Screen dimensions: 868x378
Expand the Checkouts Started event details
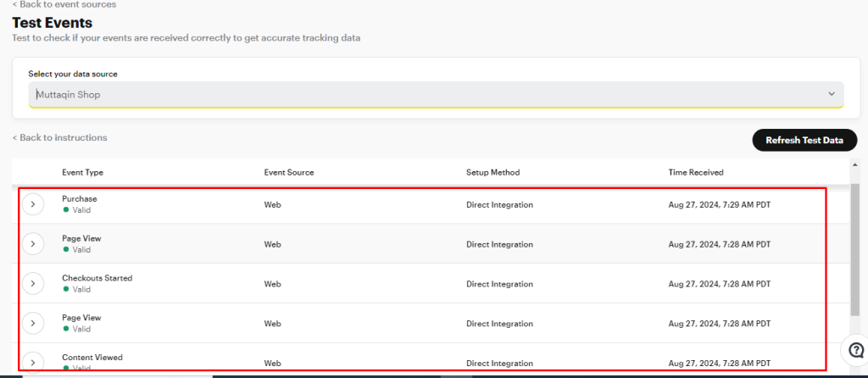tap(32, 283)
